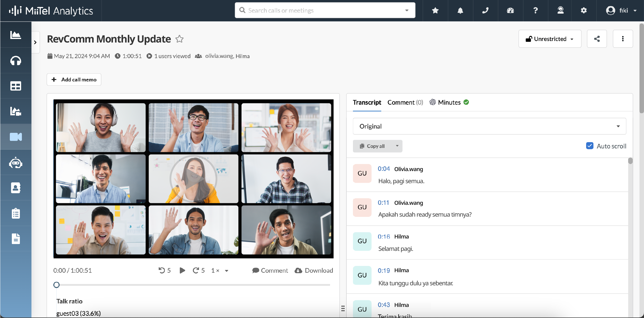The height and width of the screenshot is (318, 644).
Task: Star the RevComm Monthly Update meeting
Action: [x=179, y=39]
